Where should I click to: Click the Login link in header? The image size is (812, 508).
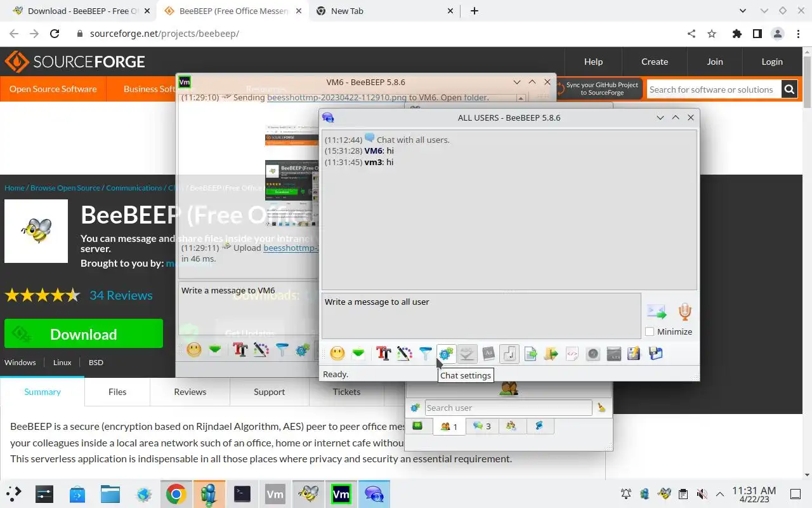[772, 62]
